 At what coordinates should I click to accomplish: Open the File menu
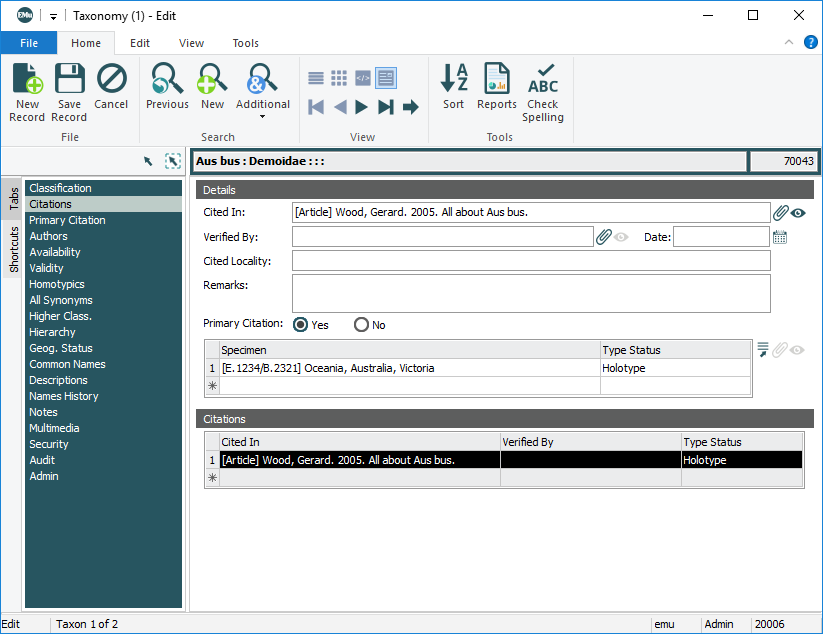[x=29, y=43]
